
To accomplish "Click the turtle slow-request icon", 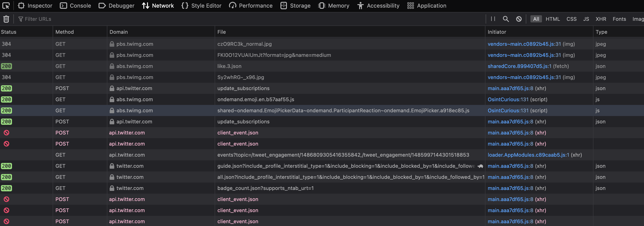I will coord(480,166).
